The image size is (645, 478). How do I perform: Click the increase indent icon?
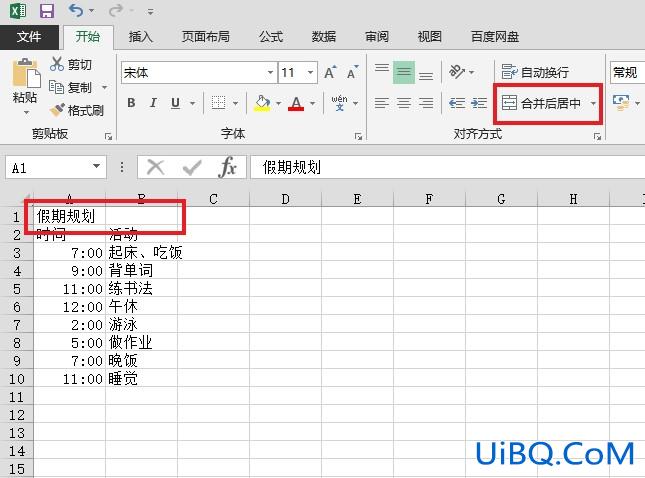tap(479, 103)
